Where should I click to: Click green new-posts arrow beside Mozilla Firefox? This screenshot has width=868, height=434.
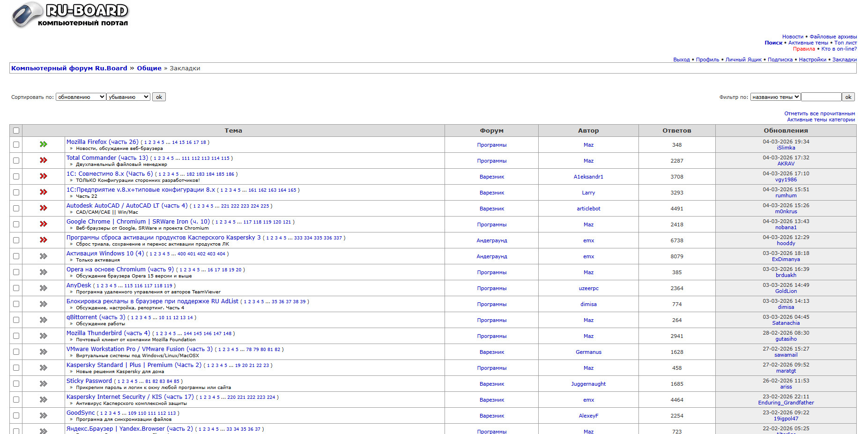point(44,144)
